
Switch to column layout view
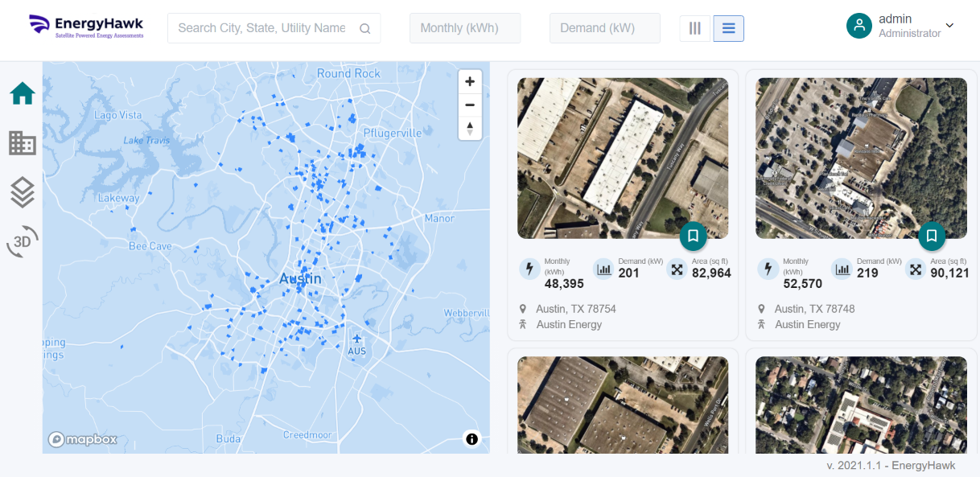click(695, 28)
